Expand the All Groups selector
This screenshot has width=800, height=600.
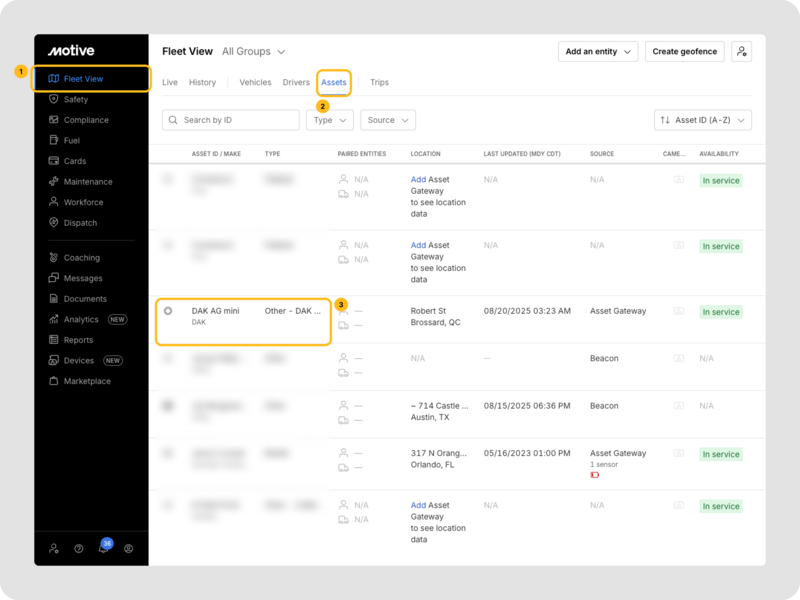(x=253, y=51)
